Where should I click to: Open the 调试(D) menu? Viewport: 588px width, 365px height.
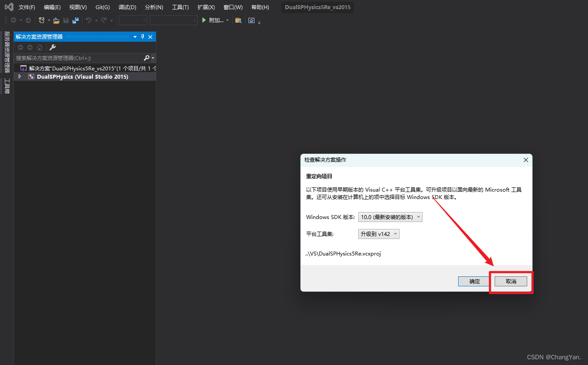tap(127, 7)
